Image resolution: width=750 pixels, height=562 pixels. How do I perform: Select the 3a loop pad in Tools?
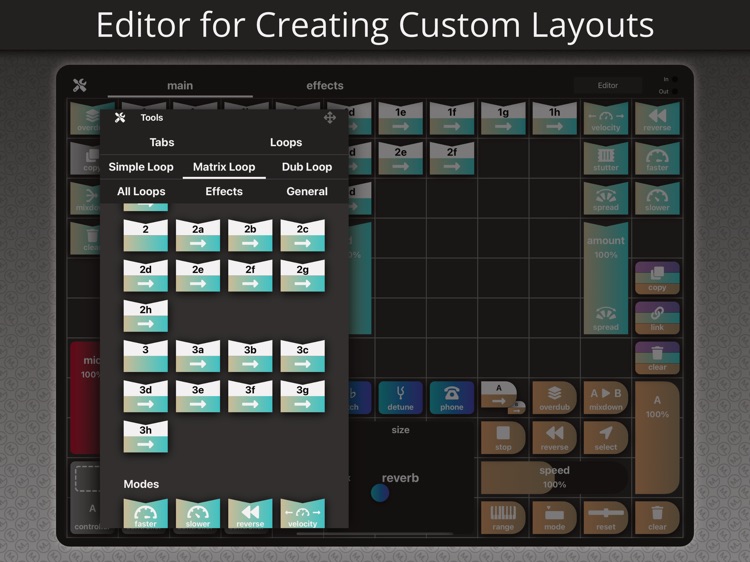click(198, 356)
